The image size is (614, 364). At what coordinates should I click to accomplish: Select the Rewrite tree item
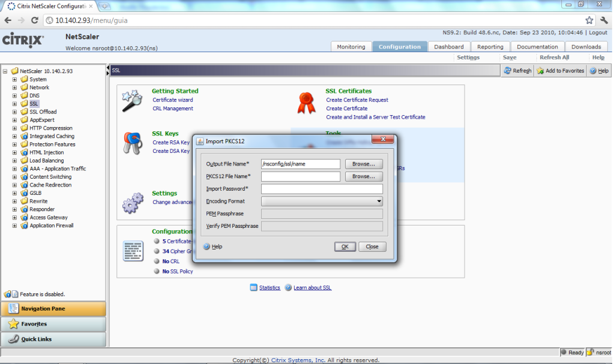click(38, 201)
